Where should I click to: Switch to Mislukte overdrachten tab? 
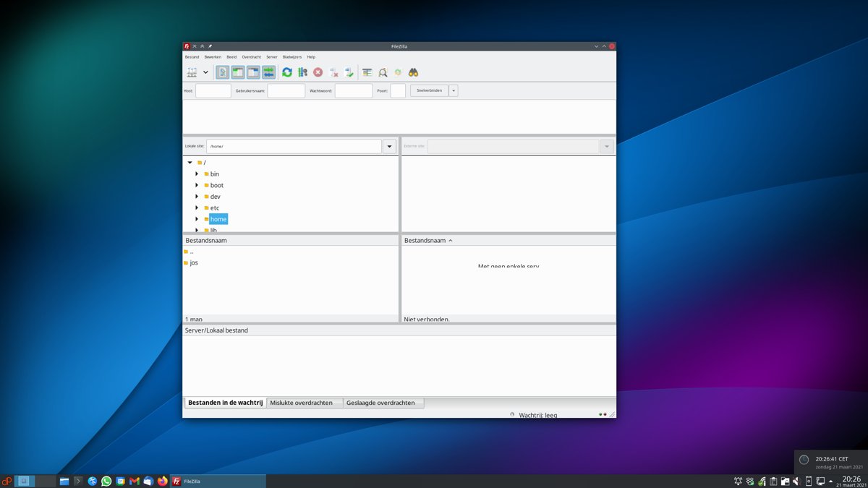305,403
